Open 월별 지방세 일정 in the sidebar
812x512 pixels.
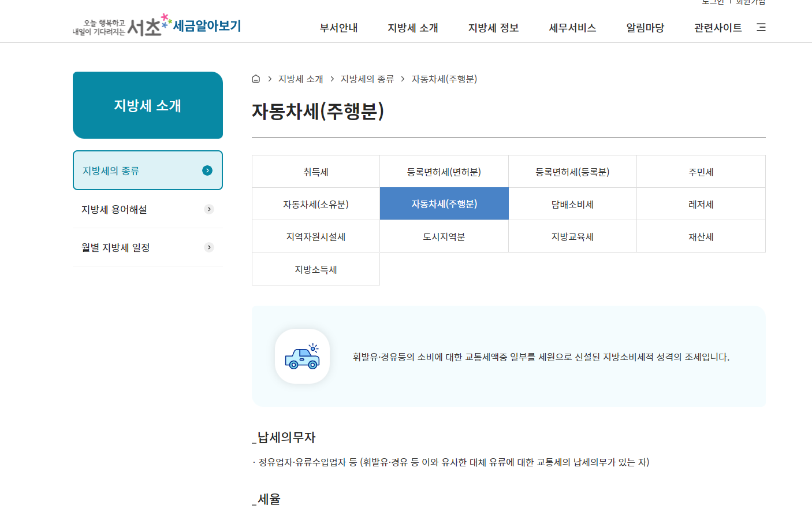click(148, 247)
